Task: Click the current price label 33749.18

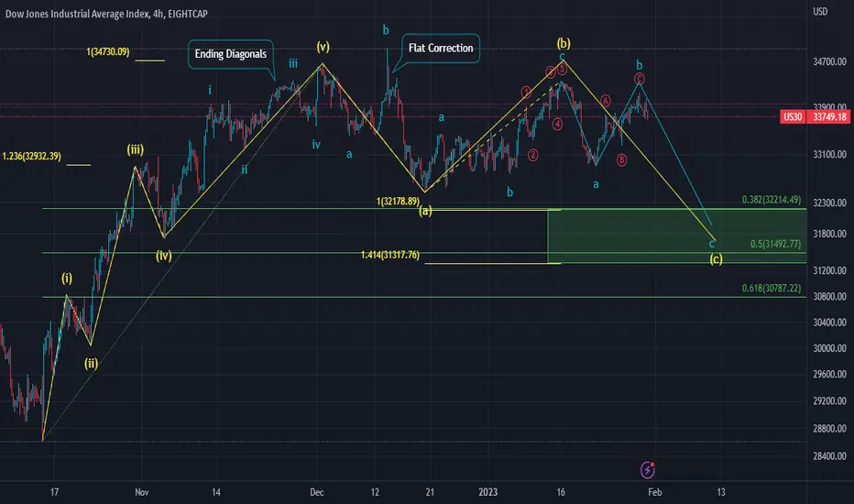Action: click(829, 116)
